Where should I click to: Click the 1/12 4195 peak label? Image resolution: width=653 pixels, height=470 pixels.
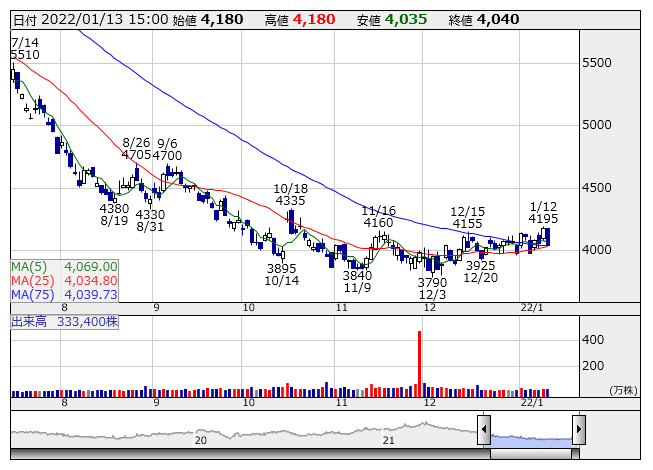pyautogui.click(x=543, y=212)
